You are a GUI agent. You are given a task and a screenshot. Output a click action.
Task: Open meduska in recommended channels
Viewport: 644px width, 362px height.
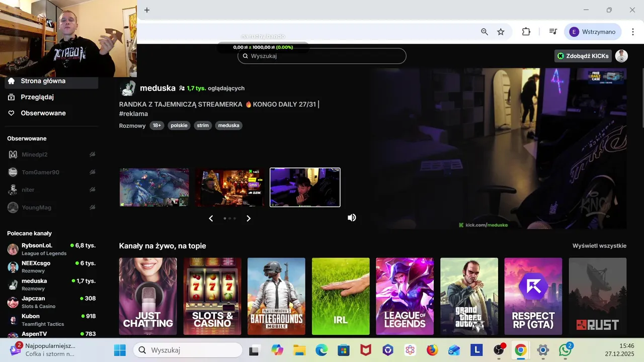point(51,285)
